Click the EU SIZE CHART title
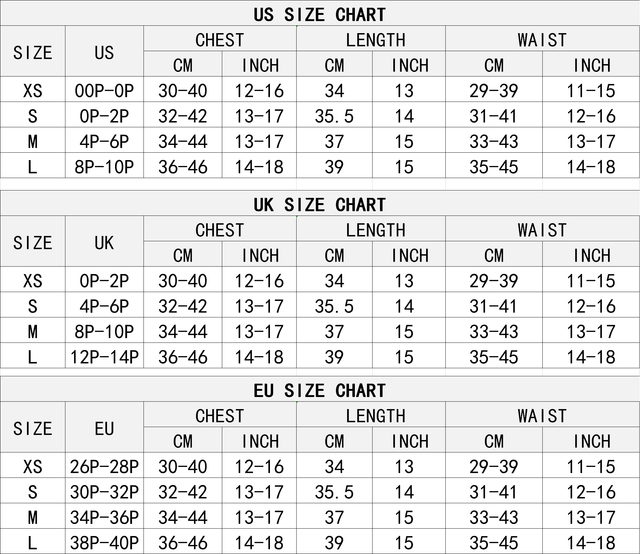The width and height of the screenshot is (640, 554). [x=320, y=390]
